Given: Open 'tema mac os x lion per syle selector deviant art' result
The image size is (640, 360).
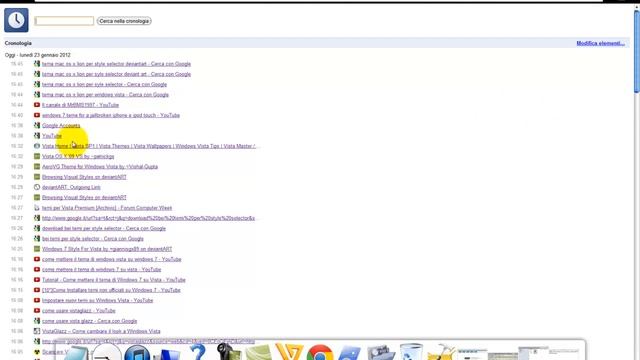Looking at the screenshot, I should click(x=116, y=74).
